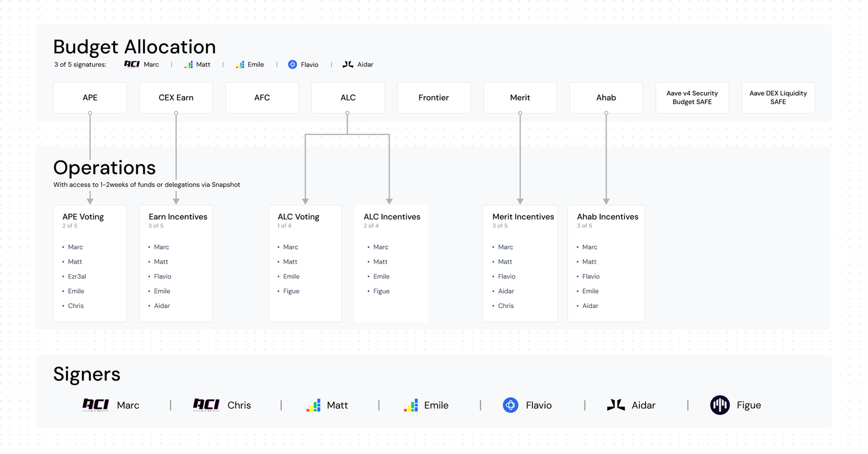This screenshot has width=868, height=454.
Task: Click the small Aidar icon in signatures line
Action: click(348, 64)
